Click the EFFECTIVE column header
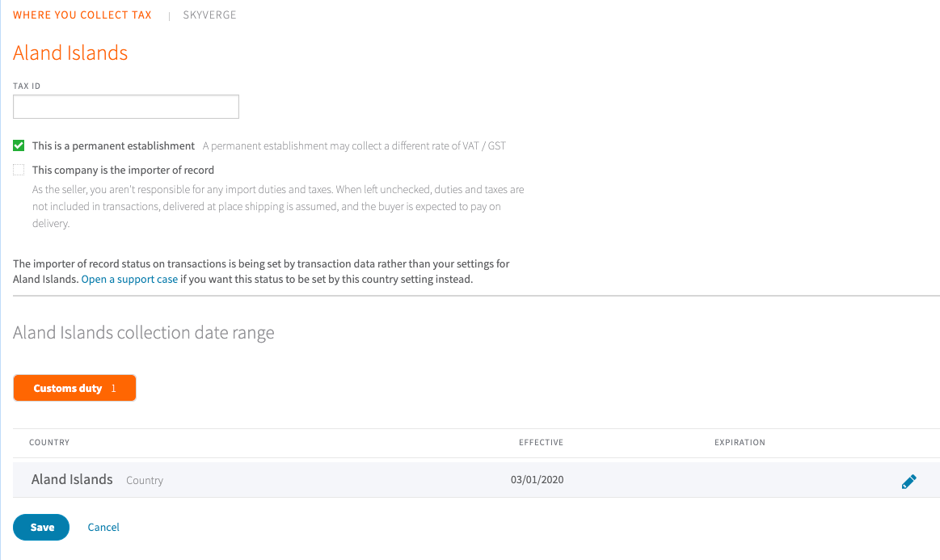 tap(541, 442)
